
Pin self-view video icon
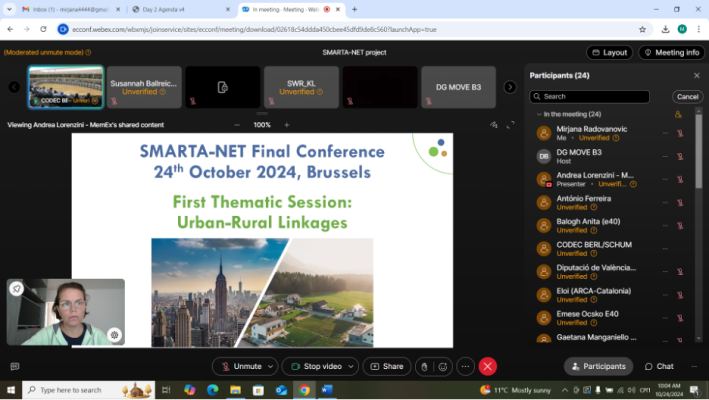(x=17, y=288)
